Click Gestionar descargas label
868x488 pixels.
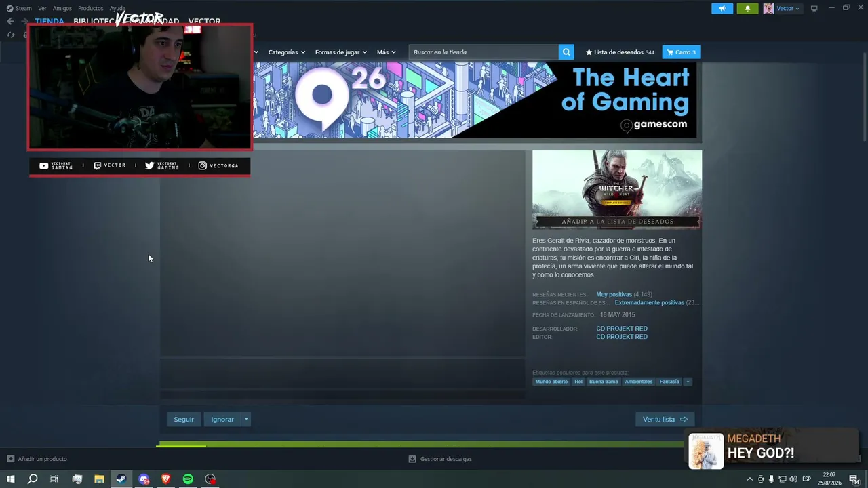pos(446,459)
